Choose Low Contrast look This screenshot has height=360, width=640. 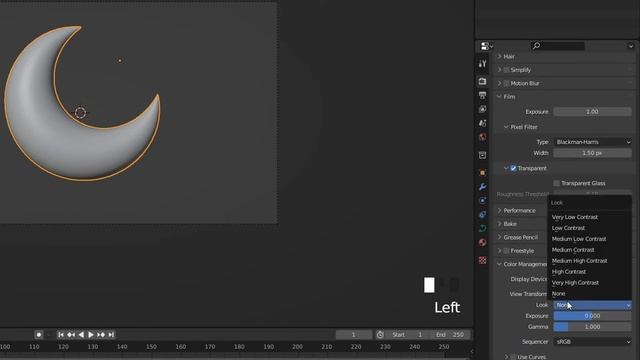pos(589,228)
